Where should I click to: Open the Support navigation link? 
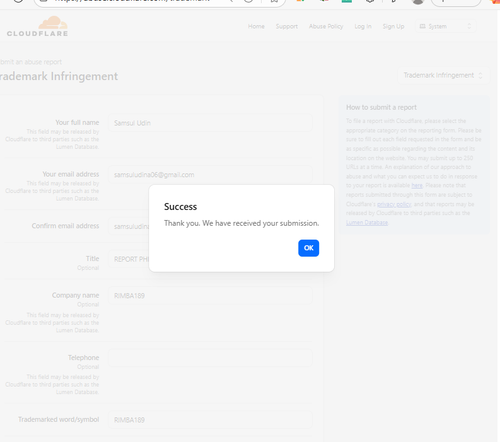[x=287, y=26]
